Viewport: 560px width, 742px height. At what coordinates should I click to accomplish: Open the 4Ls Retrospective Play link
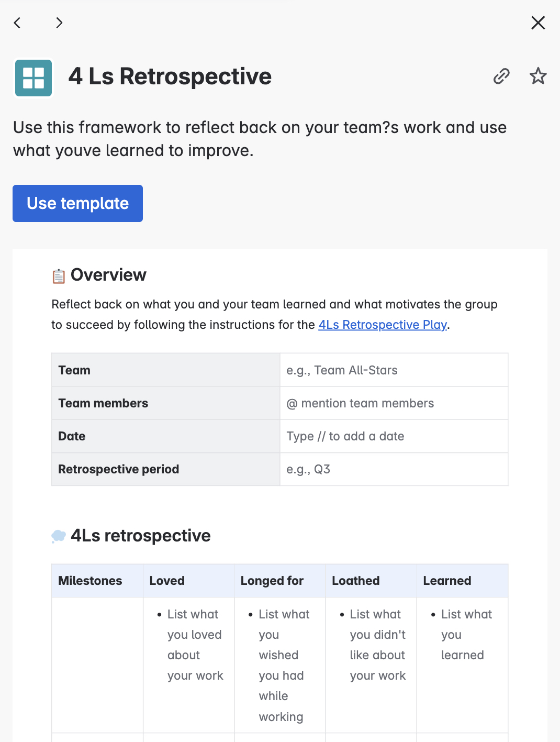click(383, 325)
